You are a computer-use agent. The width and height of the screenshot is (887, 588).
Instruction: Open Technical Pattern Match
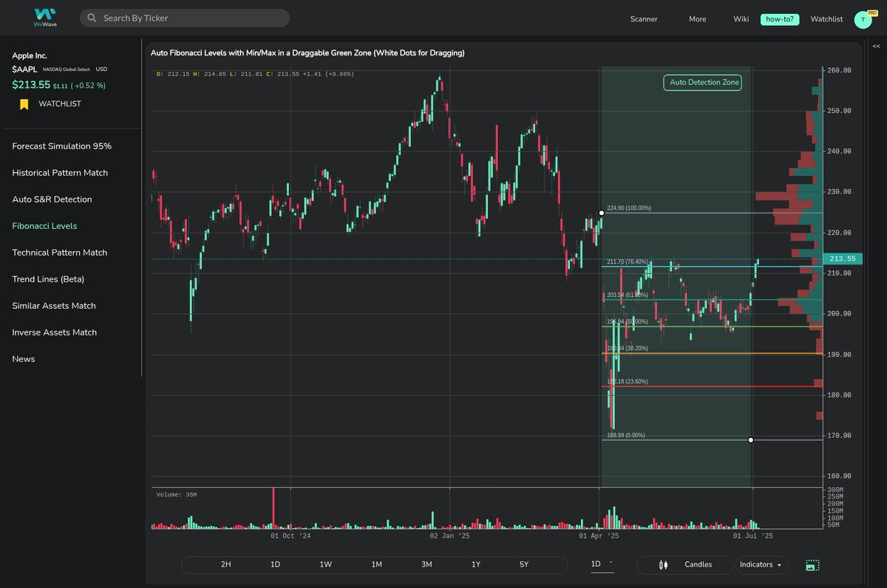pyautogui.click(x=60, y=253)
